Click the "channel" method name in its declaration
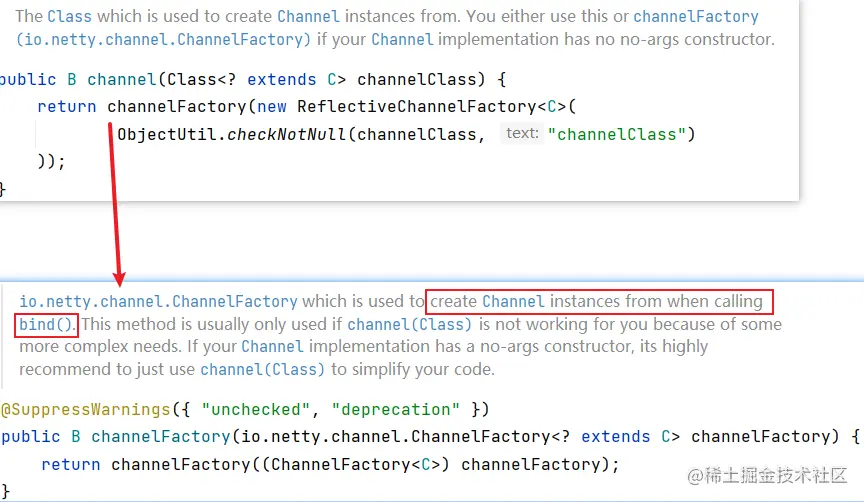 (122, 79)
